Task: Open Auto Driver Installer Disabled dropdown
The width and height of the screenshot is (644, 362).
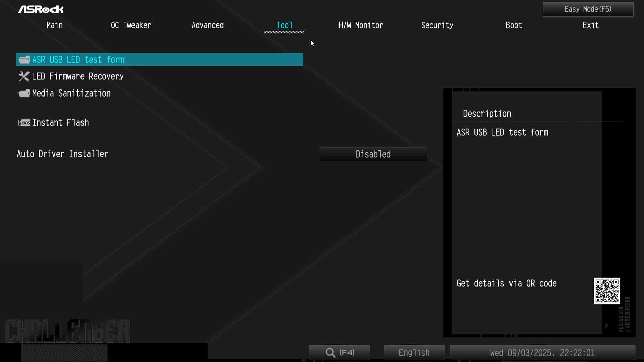Action: pyautogui.click(x=373, y=154)
